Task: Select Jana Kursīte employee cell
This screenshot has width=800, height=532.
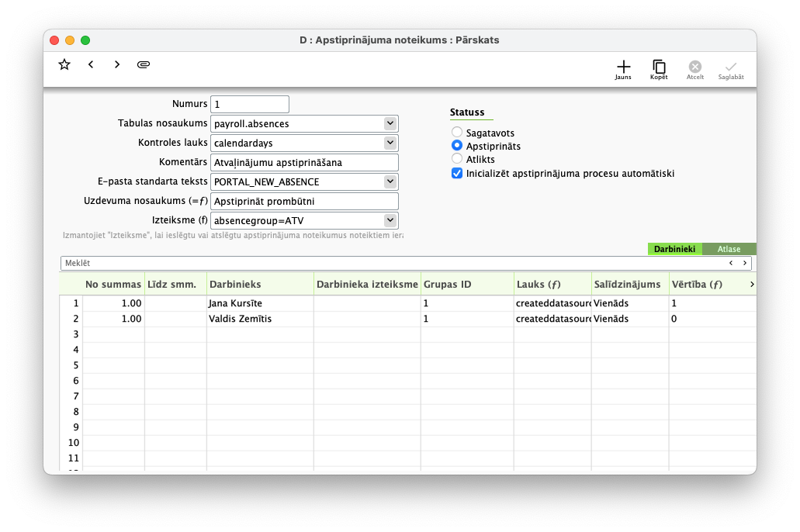Action: point(260,303)
